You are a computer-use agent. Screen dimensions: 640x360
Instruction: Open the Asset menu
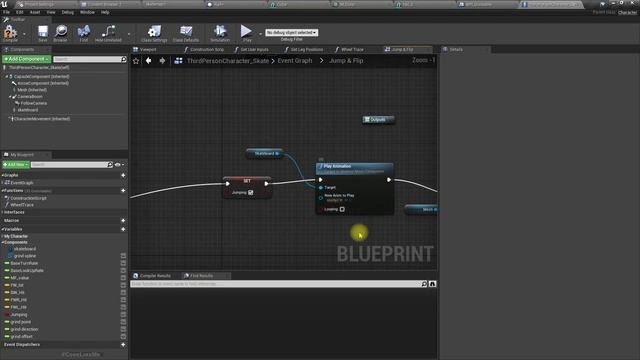pos(35,12)
